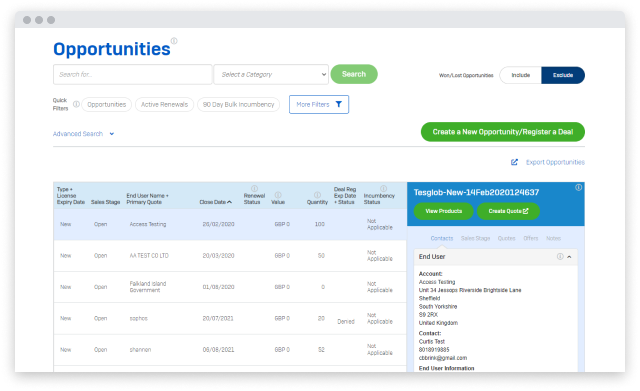Click the Quick Filters info icon
The height and width of the screenshot is (391, 640).
click(x=76, y=104)
